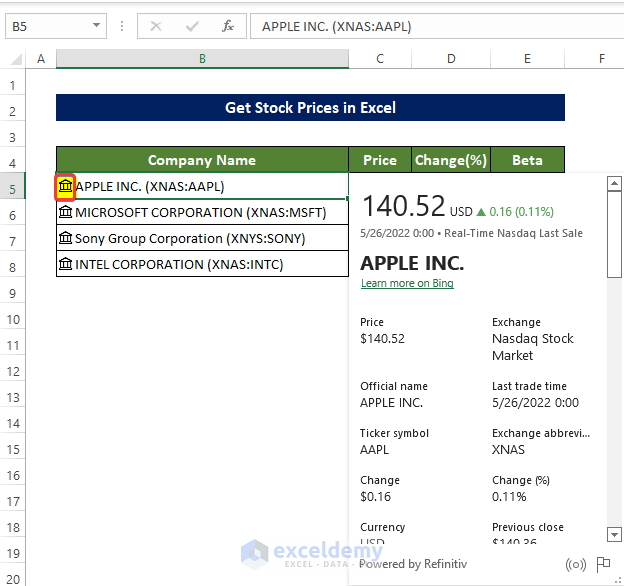Click the Price field value $140.52
This screenshot has width=624, height=586.
click(382, 339)
